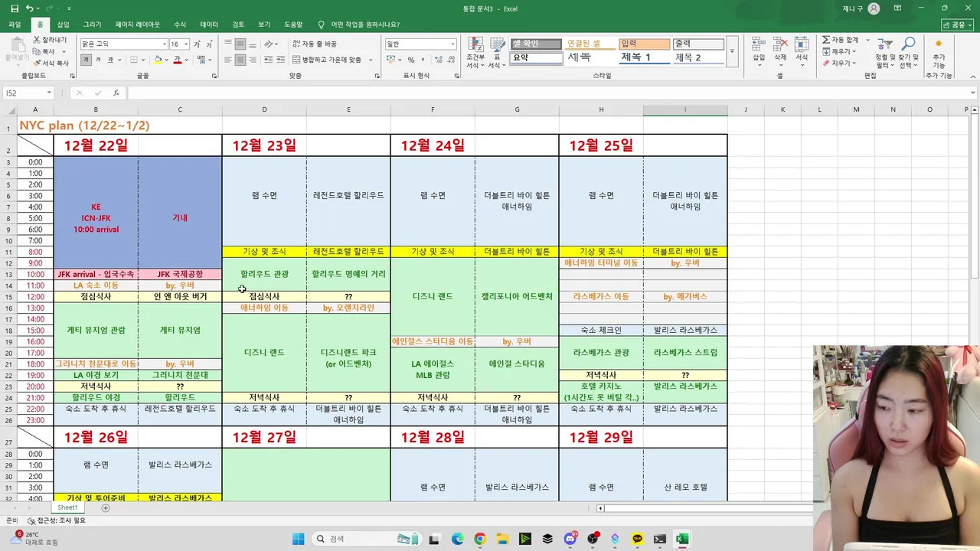This screenshot has width=980, height=551.
Task: Click Chrome icon in taskbar
Action: pos(479,539)
